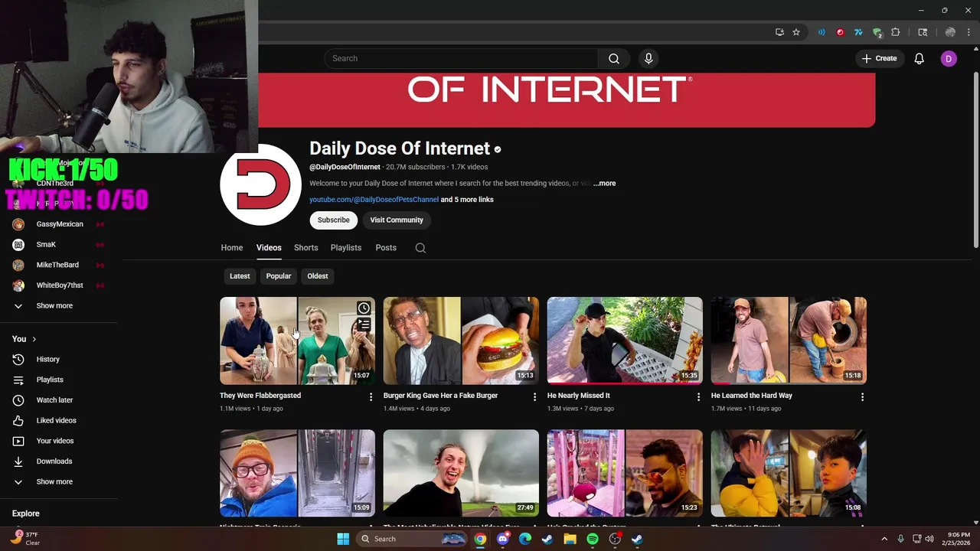This screenshot has height=551, width=980.
Task: Start voice search with the microphone icon
Action: tap(648, 58)
